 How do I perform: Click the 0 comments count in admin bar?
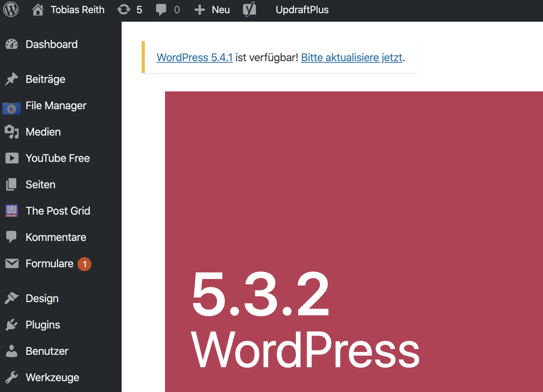177,10
